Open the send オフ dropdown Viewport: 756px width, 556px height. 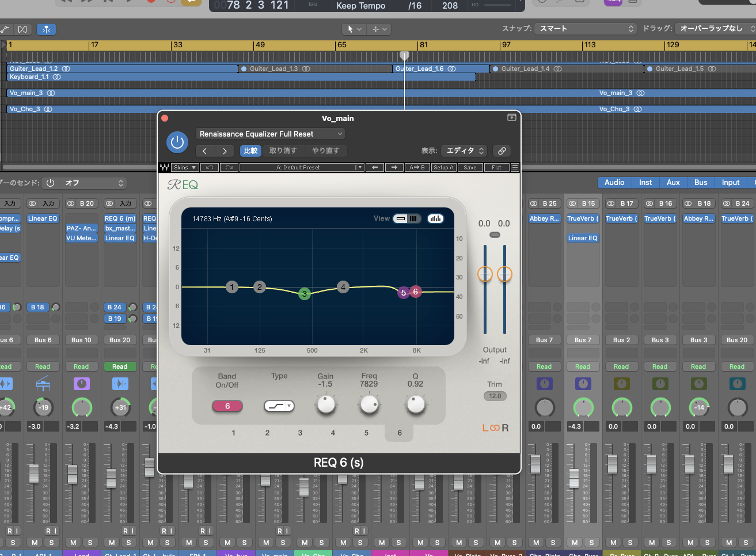(93, 183)
